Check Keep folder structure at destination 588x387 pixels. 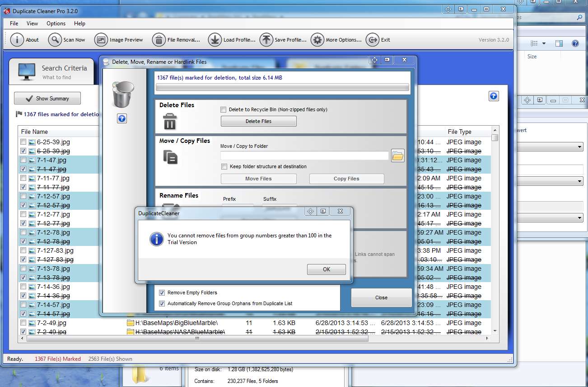pyautogui.click(x=224, y=166)
